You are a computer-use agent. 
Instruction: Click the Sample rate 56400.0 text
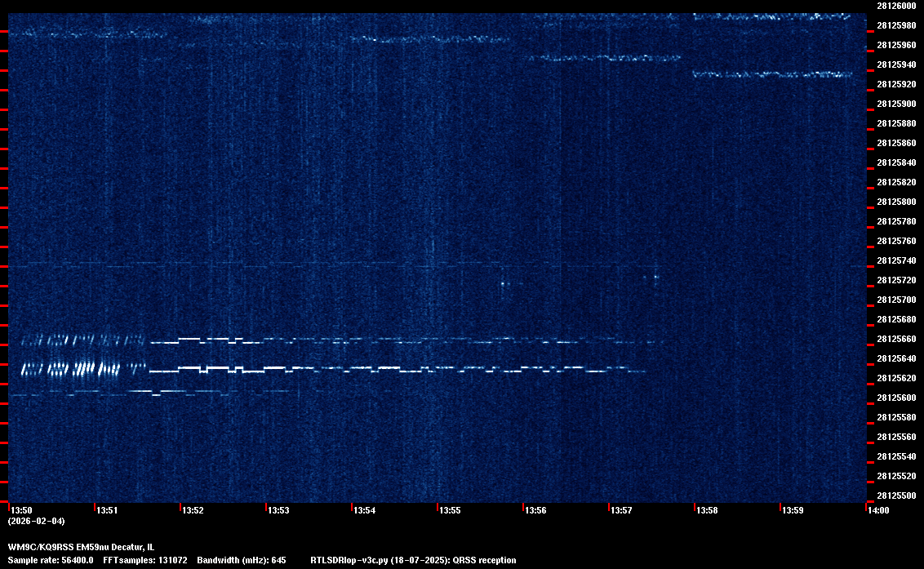pos(51,560)
